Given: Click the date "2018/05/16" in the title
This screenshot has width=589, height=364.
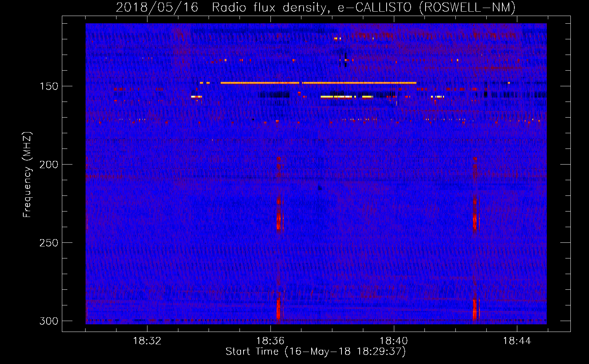Looking at the screenshot, I should pos(157,8).
